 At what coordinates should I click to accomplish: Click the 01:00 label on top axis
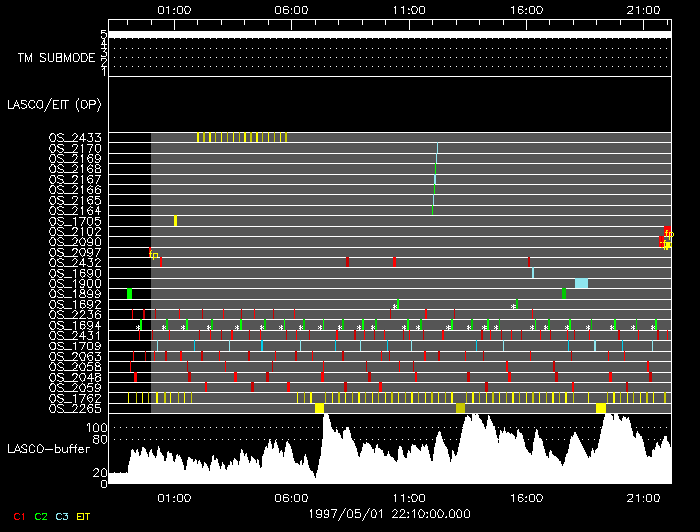(174, 10)
